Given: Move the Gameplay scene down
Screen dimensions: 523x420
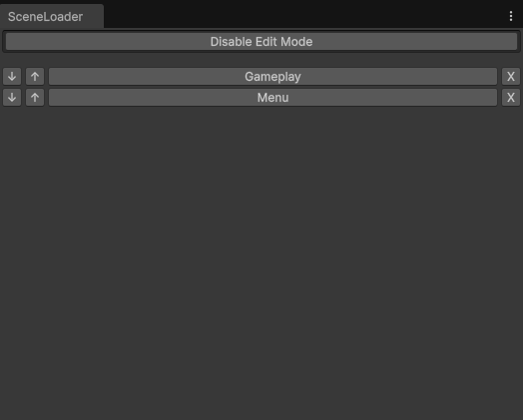Looking at the screenshot, I should click(x=12, y=77).
